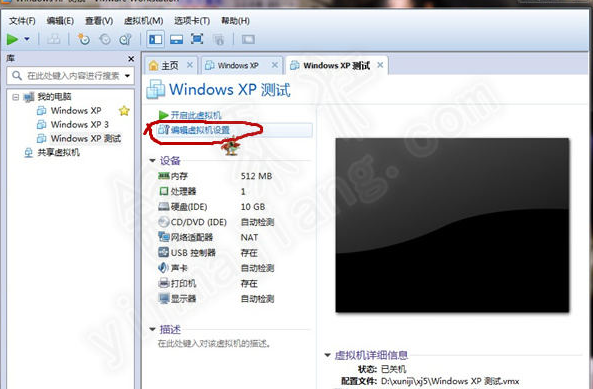Open the 虚拟机(M) menu

144,21
